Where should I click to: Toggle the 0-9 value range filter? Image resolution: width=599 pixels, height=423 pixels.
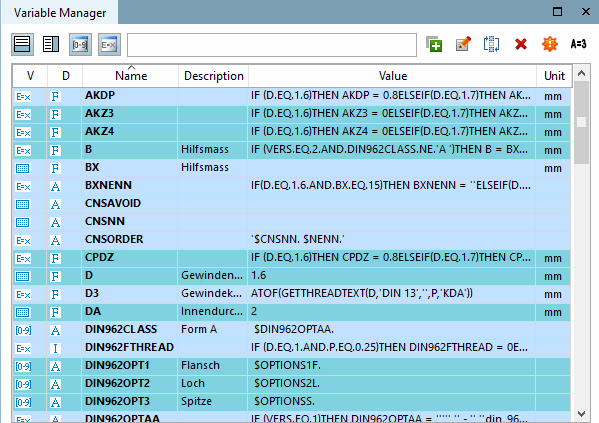[x=80, y=44]
